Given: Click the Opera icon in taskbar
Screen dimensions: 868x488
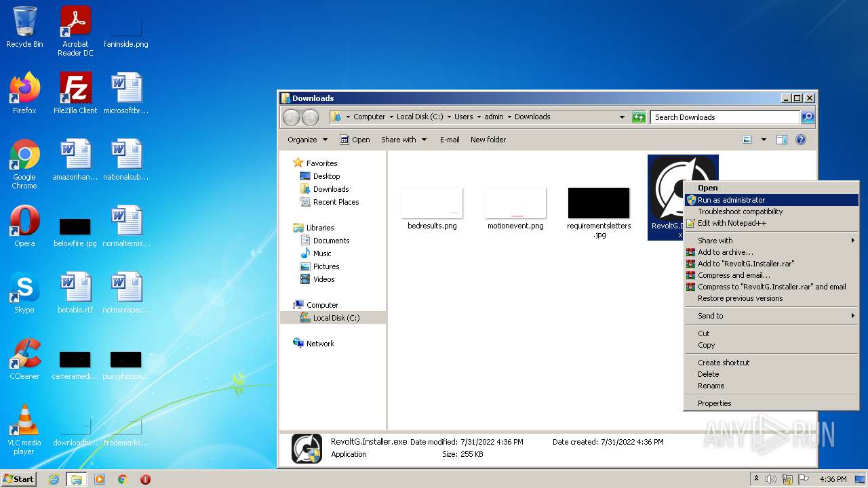Looking at the screenshot, I should tap(145, 479).
